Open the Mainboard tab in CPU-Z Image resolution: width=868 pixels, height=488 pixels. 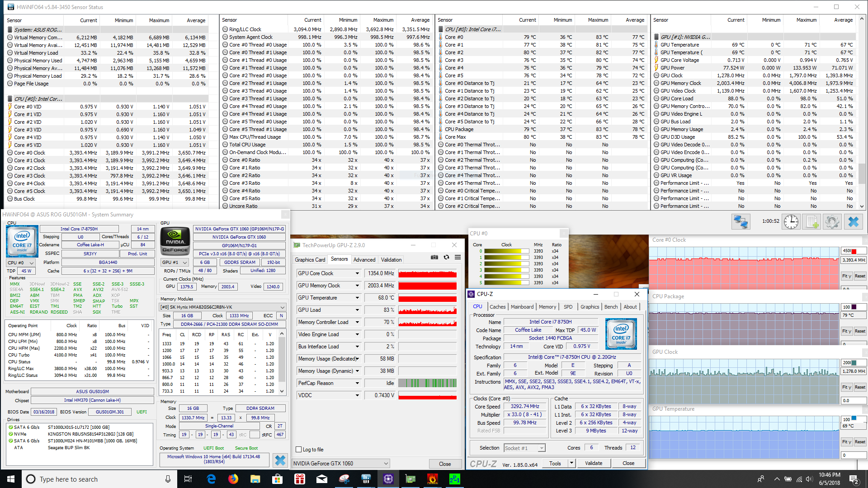point(522,307)
